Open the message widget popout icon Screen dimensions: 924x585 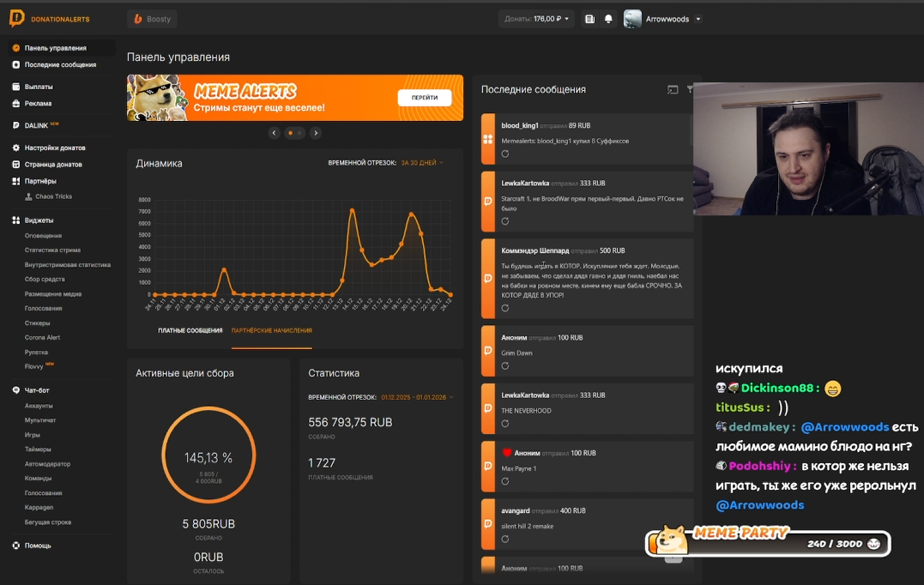click(673, 89)
